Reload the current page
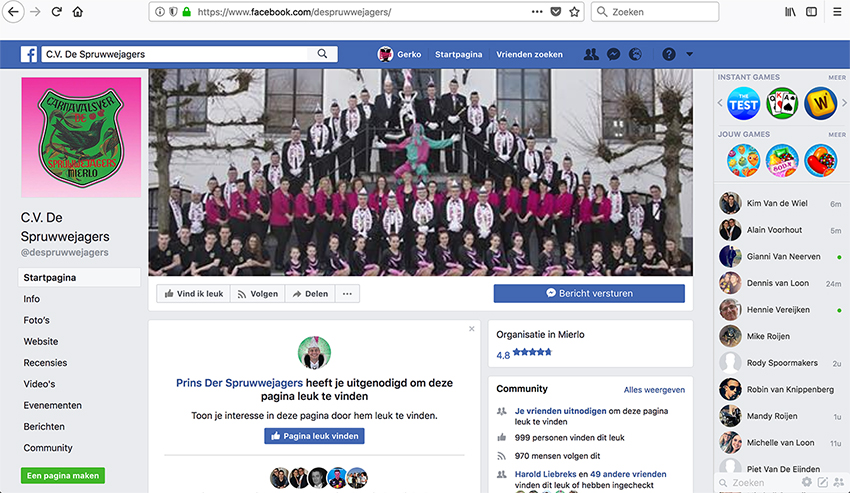Viewport: 850px width, 493px height. point(56,11)
